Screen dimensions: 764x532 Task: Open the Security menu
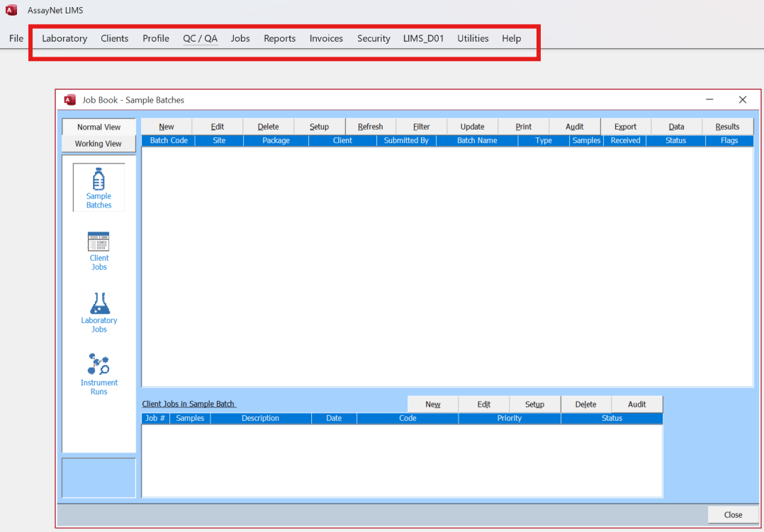point(373,38)
